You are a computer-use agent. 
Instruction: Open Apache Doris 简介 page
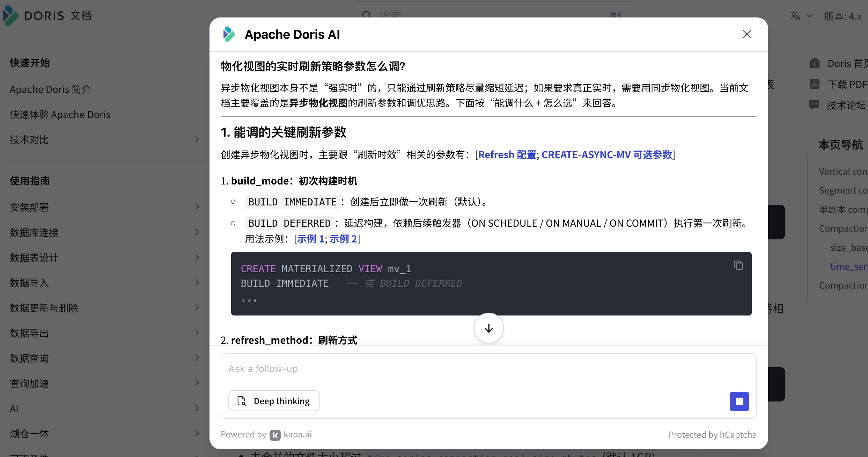50,89
